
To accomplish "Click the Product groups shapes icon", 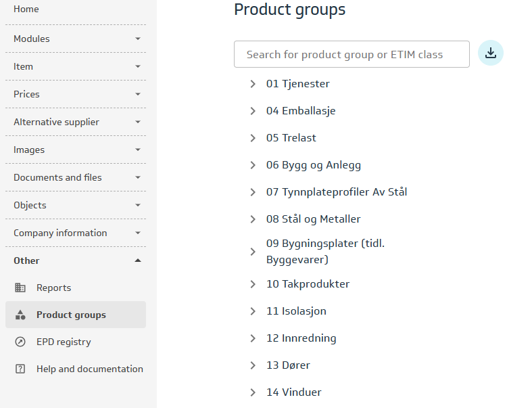I will [x=20, y=315].
